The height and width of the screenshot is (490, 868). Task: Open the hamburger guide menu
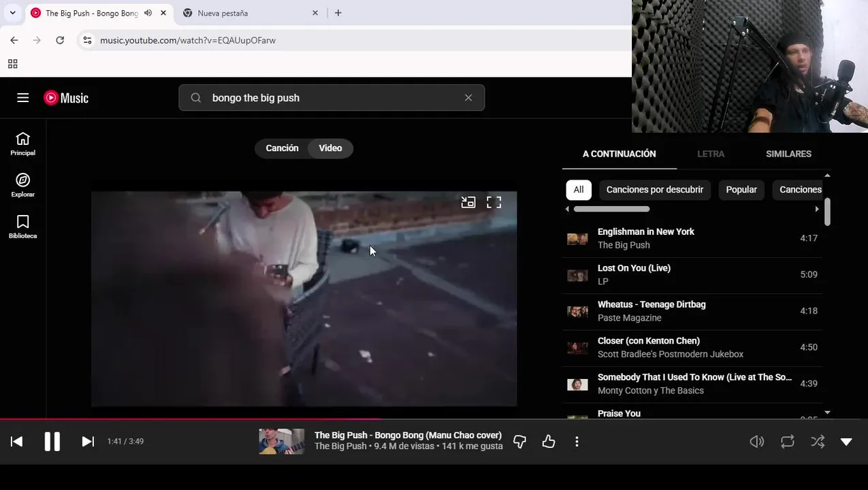tap(22, 98)
